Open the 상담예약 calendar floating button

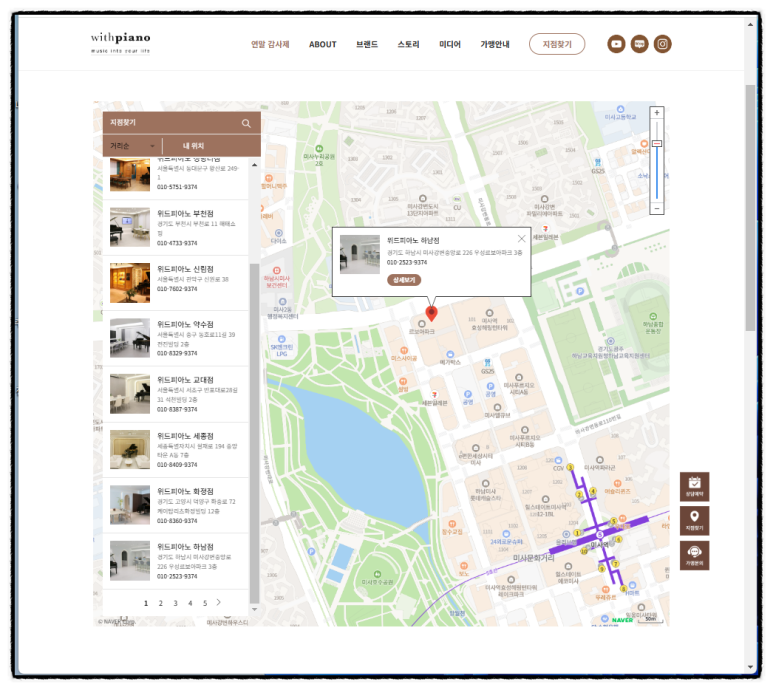pyautogui.click(x=695, y=486)
